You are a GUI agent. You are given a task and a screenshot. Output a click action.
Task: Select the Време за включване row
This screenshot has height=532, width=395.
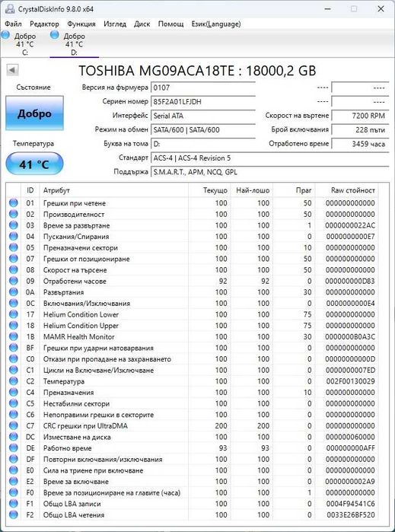(192, 482)
